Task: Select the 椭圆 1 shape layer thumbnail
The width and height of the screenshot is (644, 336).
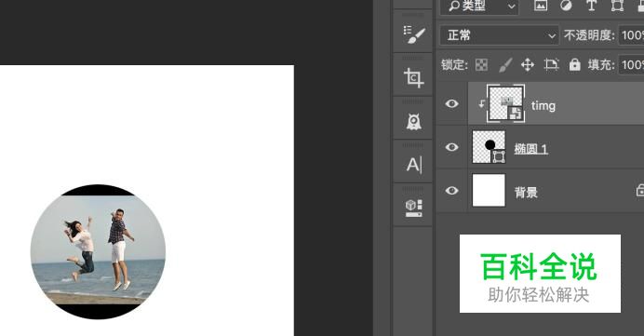Action: point(489,147)
